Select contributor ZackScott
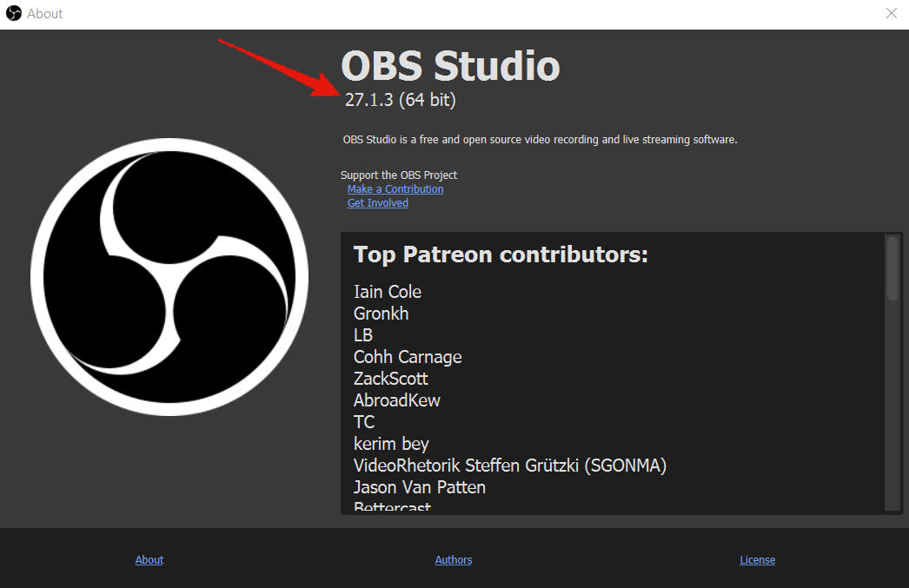909x588 pixels. click(x=391, y=379)
